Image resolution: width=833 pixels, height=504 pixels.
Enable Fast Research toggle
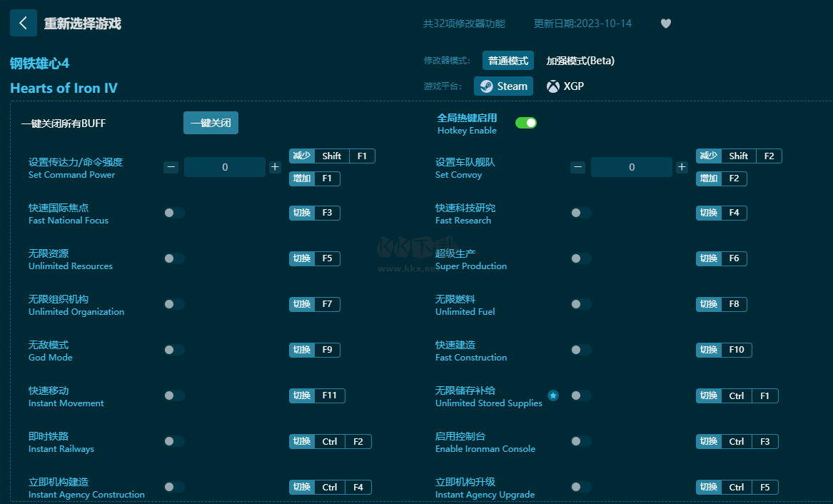click(x=580, y=213)
